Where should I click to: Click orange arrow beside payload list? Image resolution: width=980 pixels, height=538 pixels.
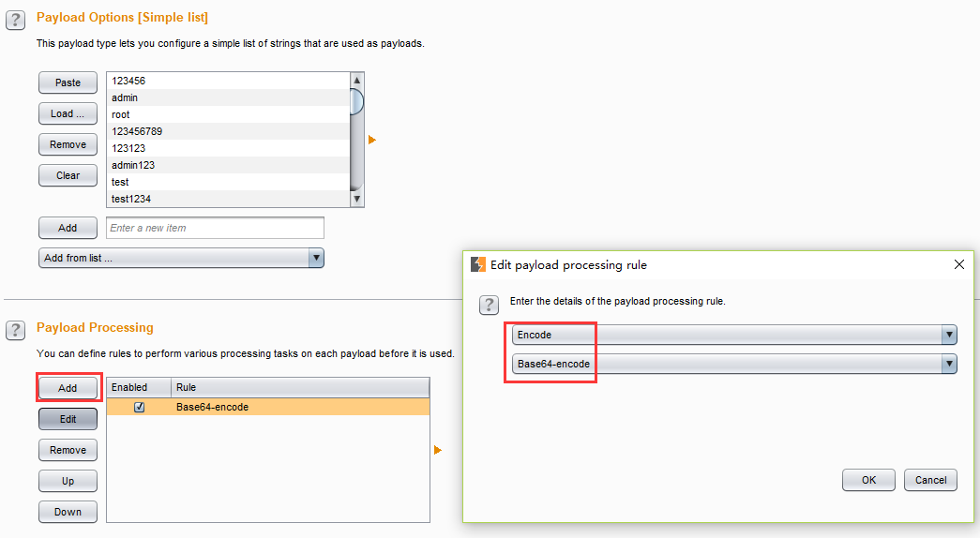coord(372,140)
